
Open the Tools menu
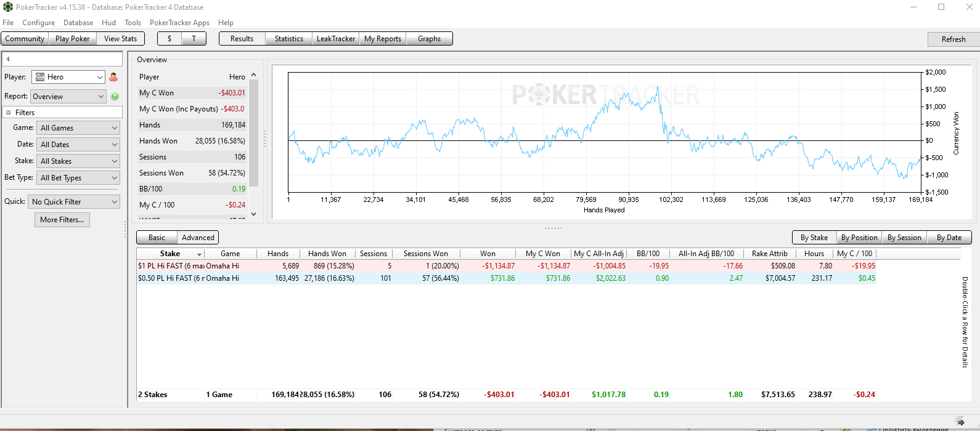point(133,23)
